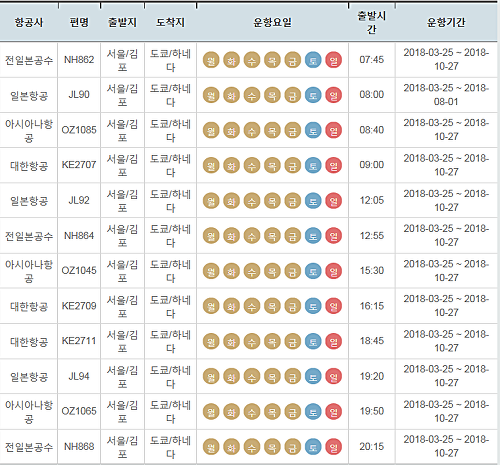The height and width of the screenshot is (465, 500).
Task: Click the Sunday badge in the NH868 row
Action: pos(333,447)
